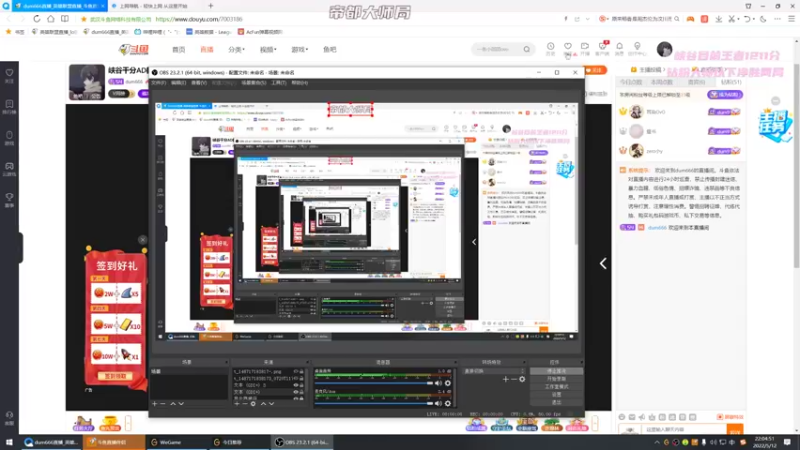Open the followed heart icon in Douyu header
The width and height of the screenshot is (800, 450).
pyautogui.click(x=568, y=46)
